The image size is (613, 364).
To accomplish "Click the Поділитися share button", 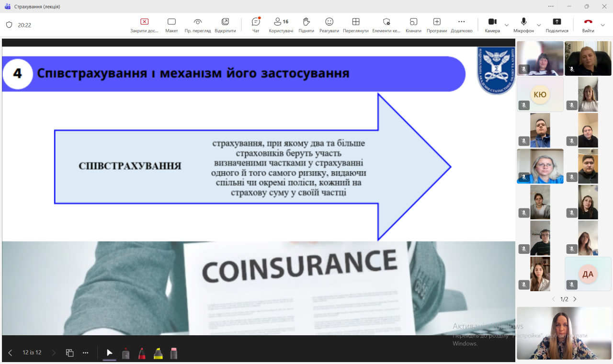I will [557, 25].
